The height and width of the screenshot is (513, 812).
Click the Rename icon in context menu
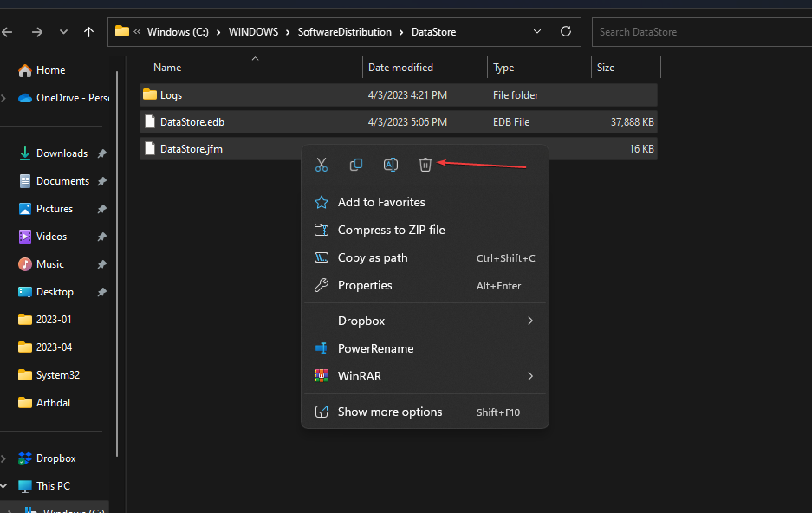(x=391, y=165)
